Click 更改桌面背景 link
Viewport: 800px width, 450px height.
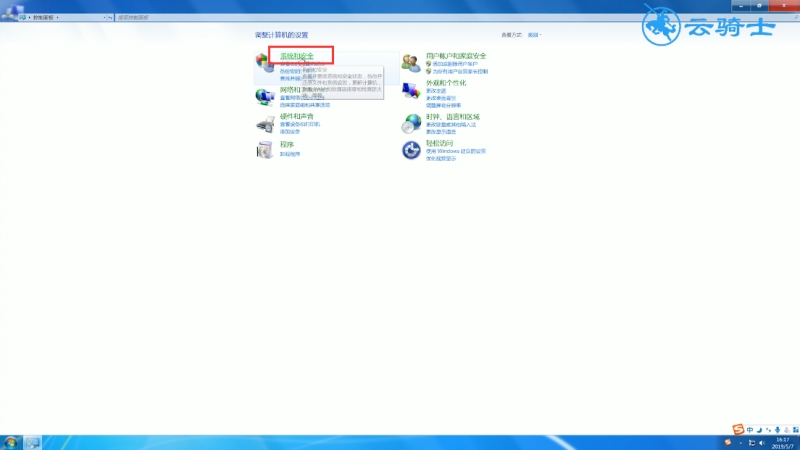click(x=441, y=98)
